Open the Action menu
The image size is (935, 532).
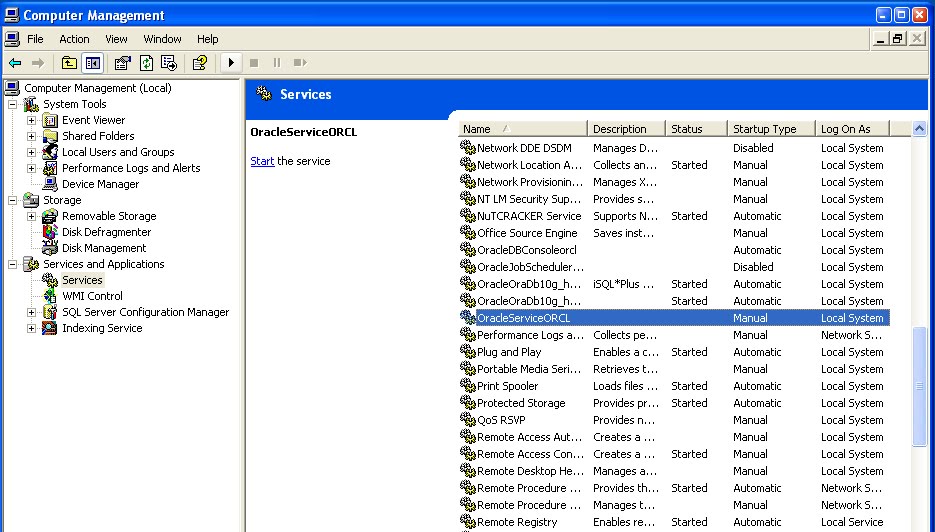pos(74,39)
